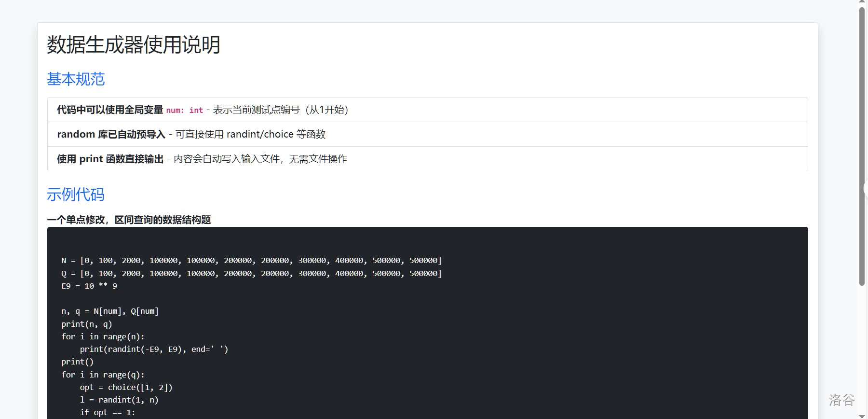The height and width of the screenshot is (419, 868).
Task: Click the 基本规范 section heading
Action: click(76, 79)
